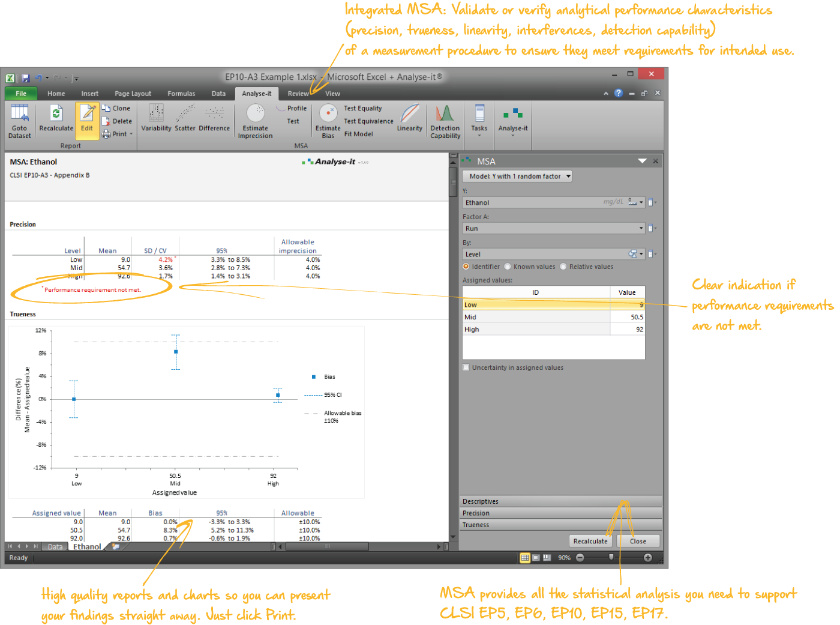Choose Test Equivalence in MSA group
Image resolution: width=840 pixels, height=625 pixels.
click(368, 121)
